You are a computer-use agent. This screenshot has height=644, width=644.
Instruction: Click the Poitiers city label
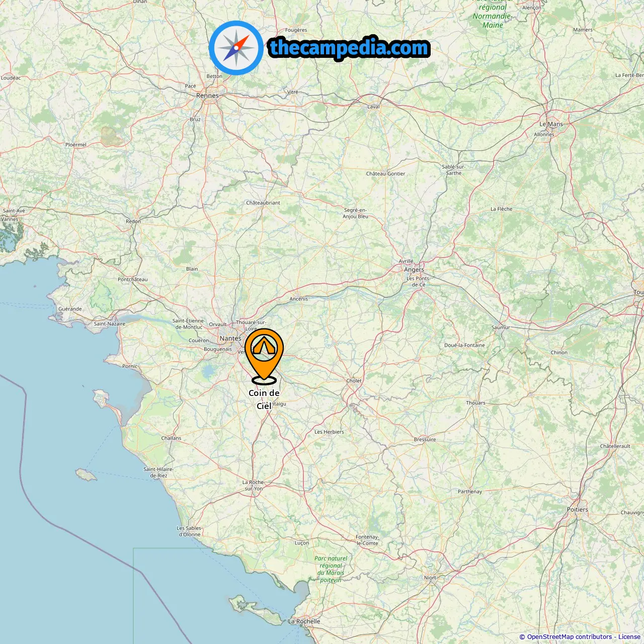point(577,510)
